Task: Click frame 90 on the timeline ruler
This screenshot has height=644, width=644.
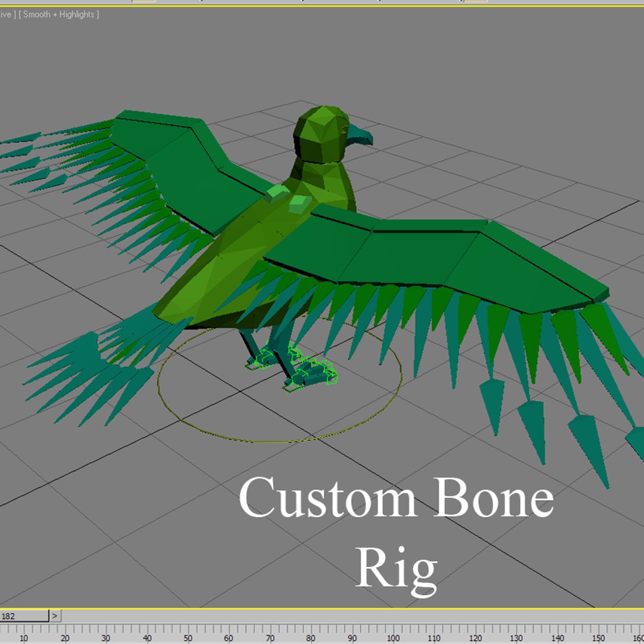Action: [352, 638]
